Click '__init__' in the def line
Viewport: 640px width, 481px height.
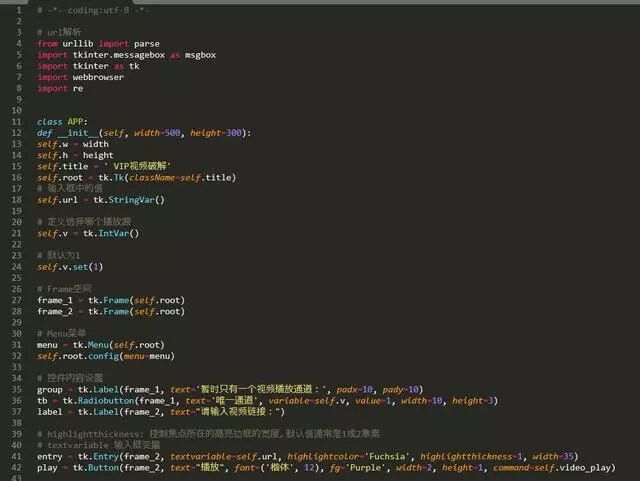coord(78,133)
